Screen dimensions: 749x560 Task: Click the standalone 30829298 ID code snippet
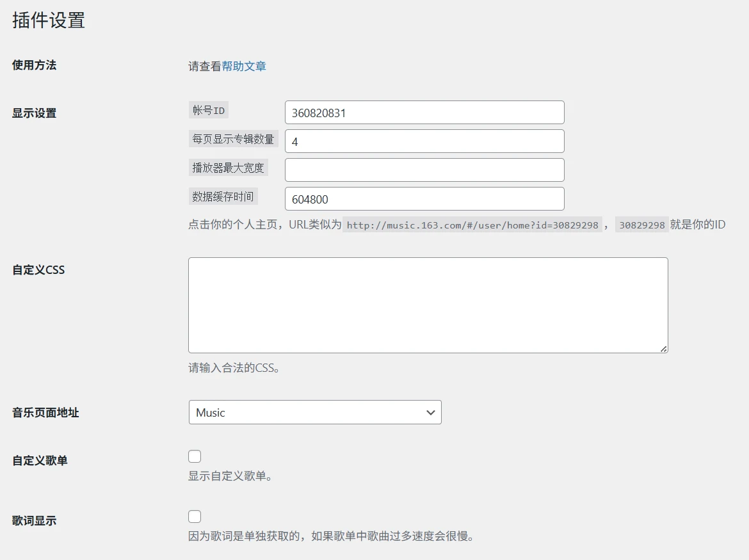[x=641, y=225]
